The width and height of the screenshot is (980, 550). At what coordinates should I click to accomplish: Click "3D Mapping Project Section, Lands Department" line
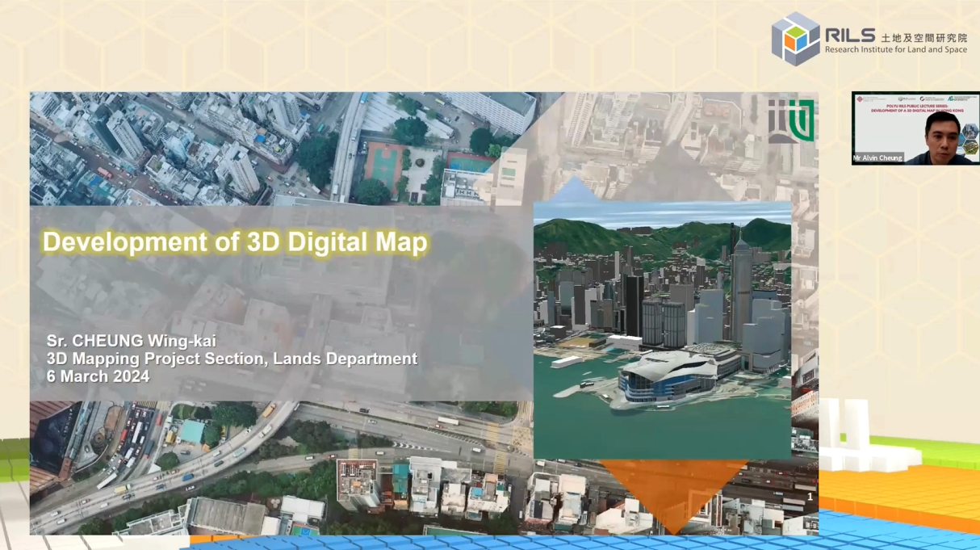[232, 359]
